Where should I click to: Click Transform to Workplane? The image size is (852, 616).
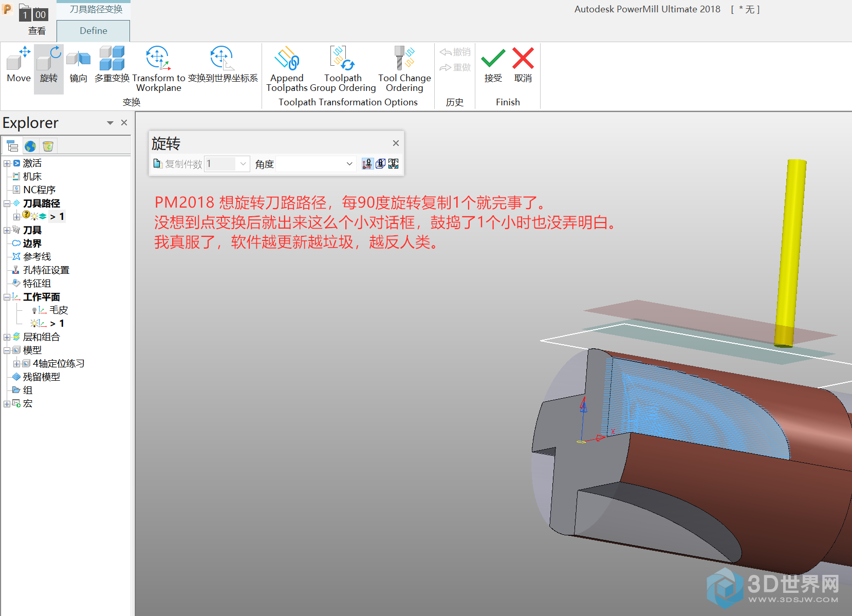point(159,69)
